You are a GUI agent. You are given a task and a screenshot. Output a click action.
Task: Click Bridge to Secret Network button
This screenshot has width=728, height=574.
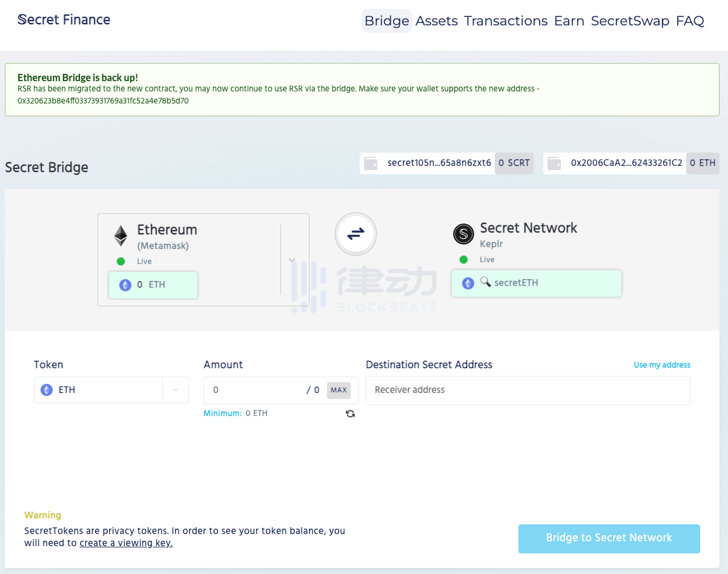coord(609,538)
